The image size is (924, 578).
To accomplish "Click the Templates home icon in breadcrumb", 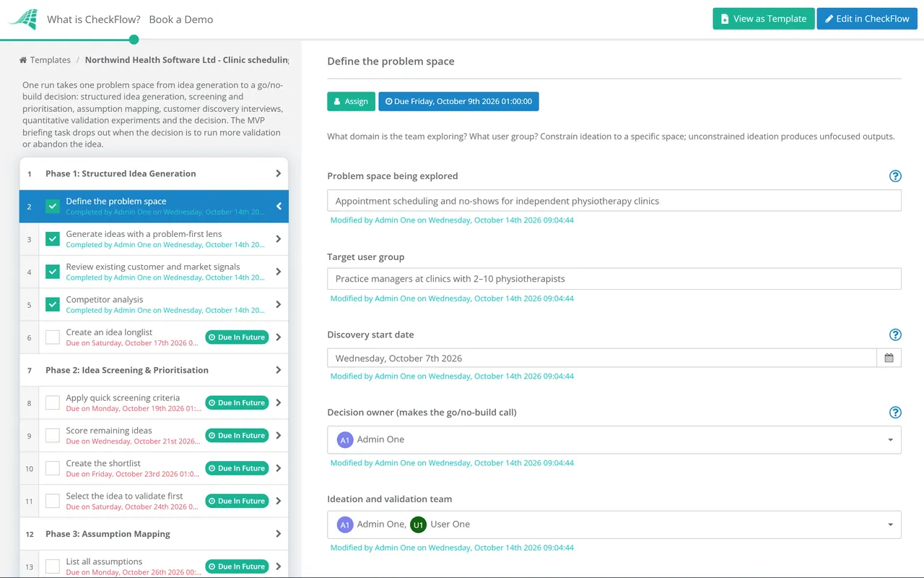I will coord(23,60).
